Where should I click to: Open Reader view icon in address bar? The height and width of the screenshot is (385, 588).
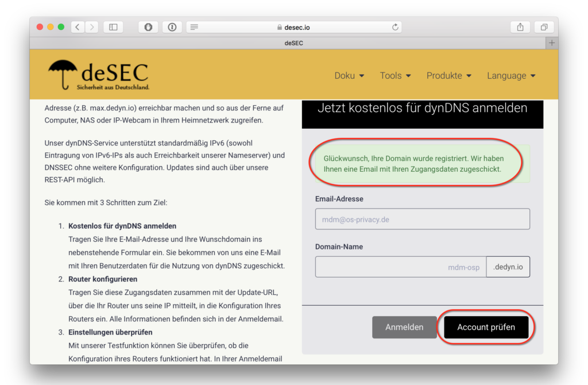[x=194, y=27]
